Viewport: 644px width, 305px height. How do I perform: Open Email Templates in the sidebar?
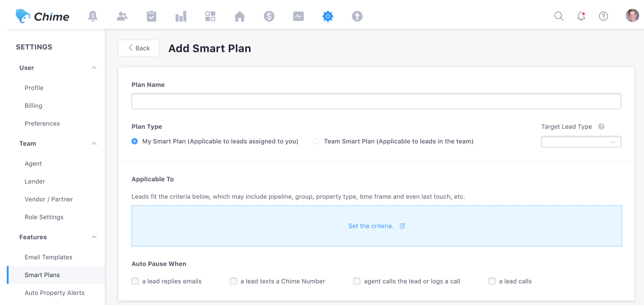pyautogui.click(x=48, y=257)
